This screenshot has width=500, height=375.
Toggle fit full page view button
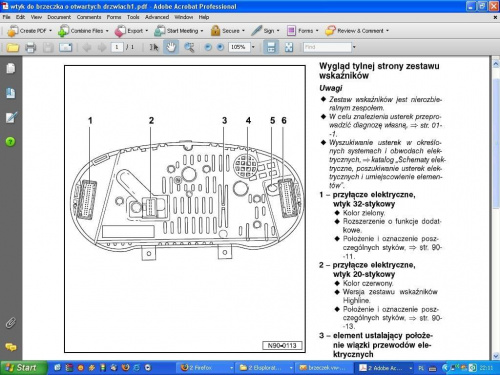pos(289,47)
